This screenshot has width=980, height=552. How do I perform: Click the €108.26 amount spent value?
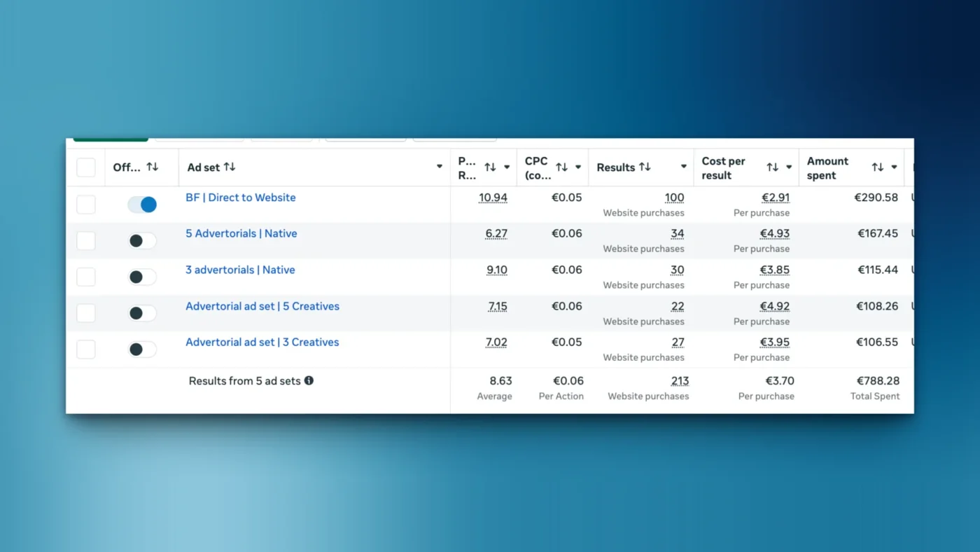[x=877, y=306]
